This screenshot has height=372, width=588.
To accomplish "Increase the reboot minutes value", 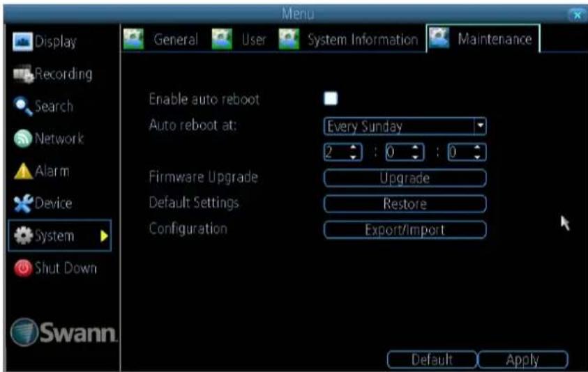I will (415, 148).
